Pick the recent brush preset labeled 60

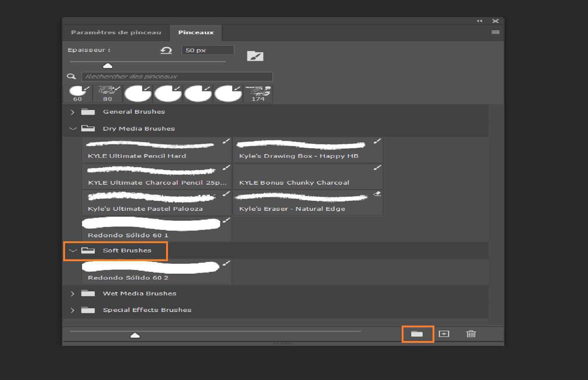coord(78,94)
